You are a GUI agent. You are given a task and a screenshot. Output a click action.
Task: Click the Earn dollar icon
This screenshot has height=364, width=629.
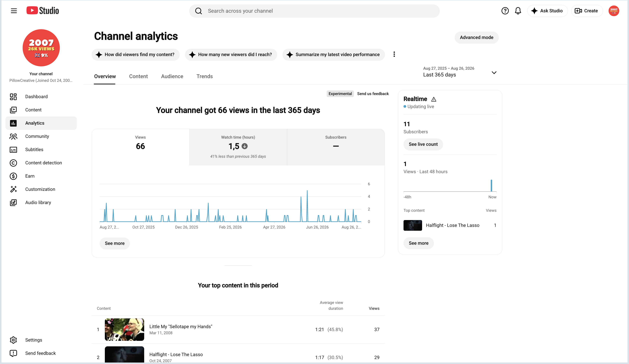click(x=13, y=176)
